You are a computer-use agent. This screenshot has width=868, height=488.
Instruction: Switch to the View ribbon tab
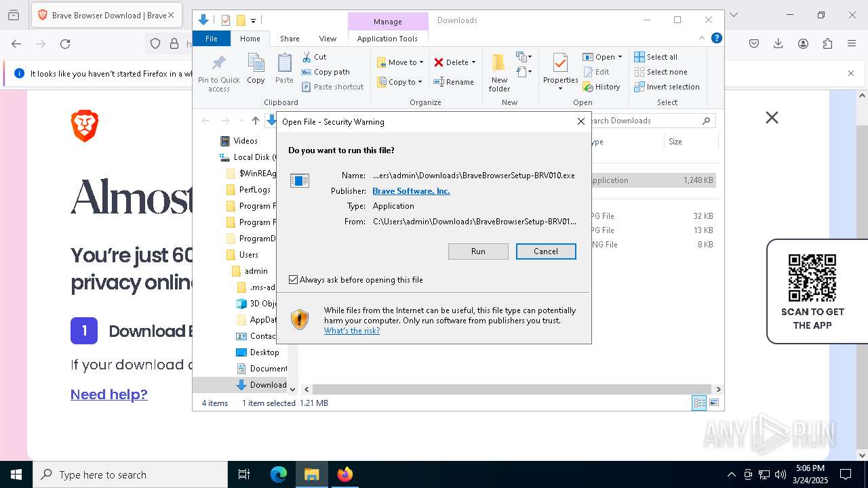click(x=328, y=39)
